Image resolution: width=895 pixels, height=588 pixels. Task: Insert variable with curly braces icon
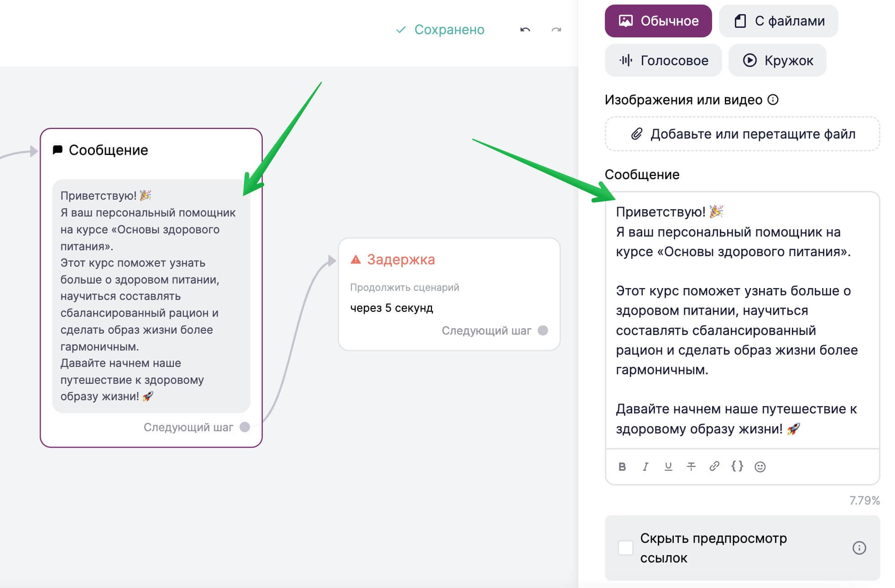point(737,466)
